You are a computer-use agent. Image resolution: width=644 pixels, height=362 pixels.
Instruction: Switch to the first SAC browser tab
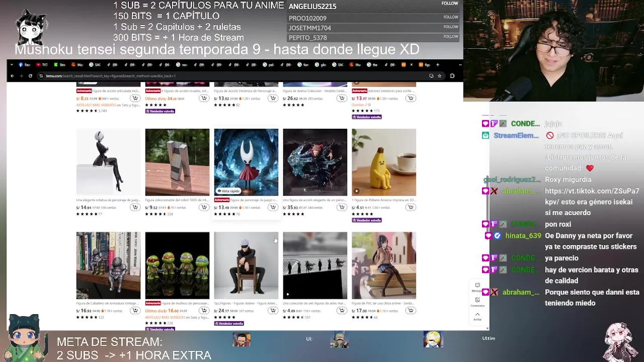point(95,65)
